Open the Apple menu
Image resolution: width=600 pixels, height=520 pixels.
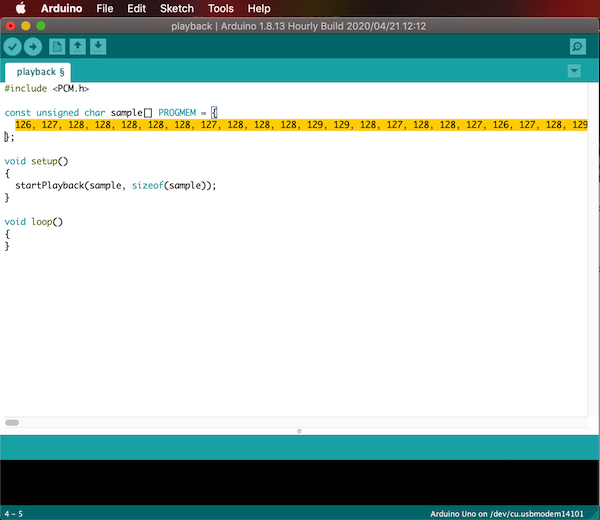pyautogui.click(x=21, y=8)
